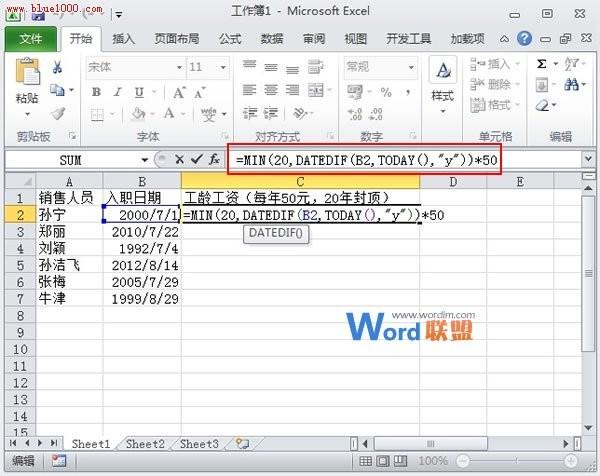Click Find and Select binoculars icon

pyautogui.click(x=571, y=85)
